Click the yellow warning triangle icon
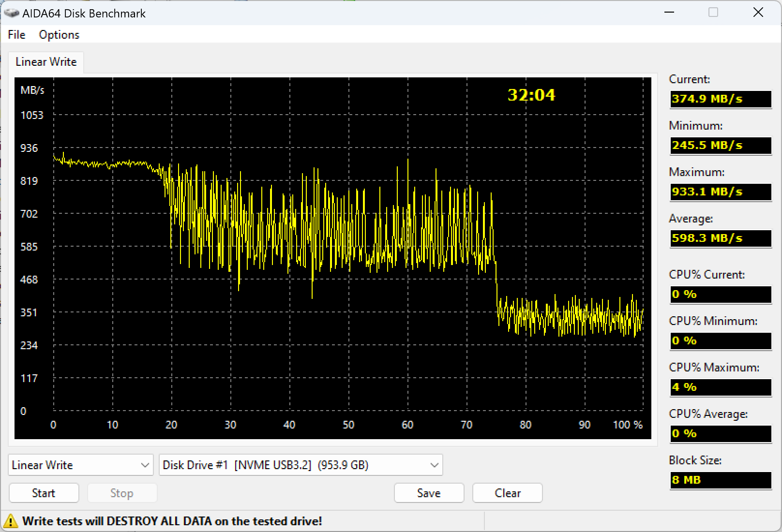The image size is (782, 532). (10, 521)
